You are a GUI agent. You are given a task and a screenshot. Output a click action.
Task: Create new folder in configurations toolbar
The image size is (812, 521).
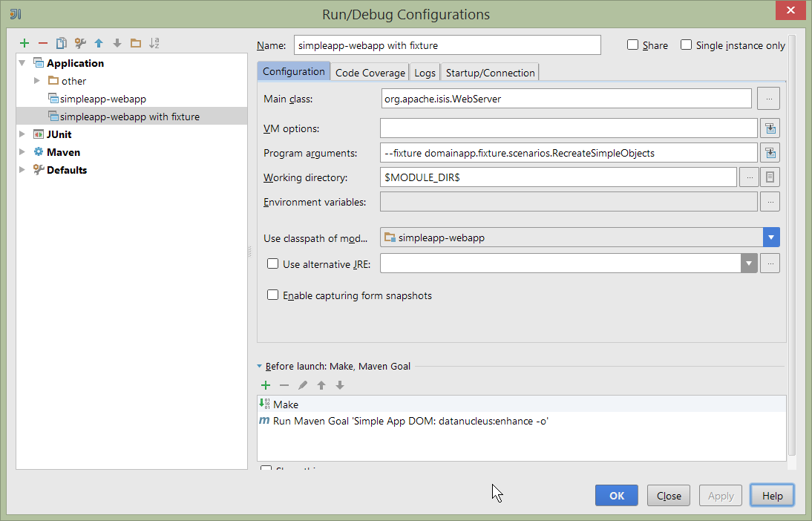point(136,43)
